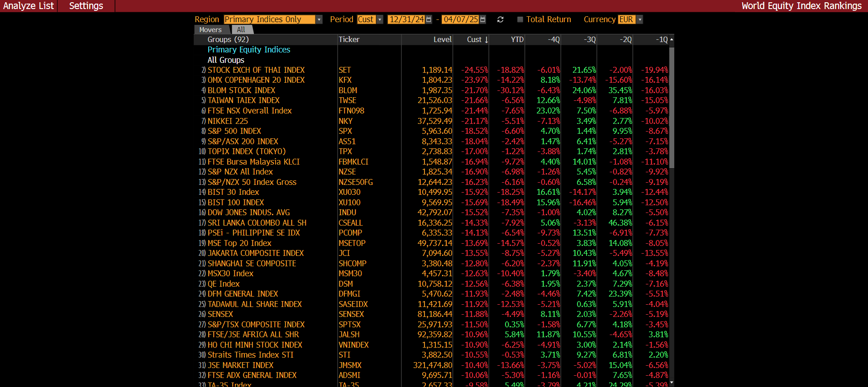
Task: Click the refresh icon next to date range
Action: (500, 19)
